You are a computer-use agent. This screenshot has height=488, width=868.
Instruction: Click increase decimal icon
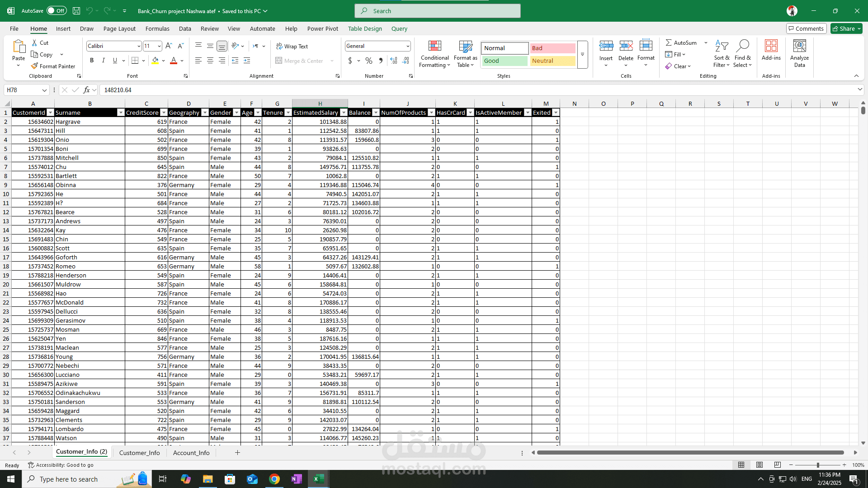coord(394,60)
